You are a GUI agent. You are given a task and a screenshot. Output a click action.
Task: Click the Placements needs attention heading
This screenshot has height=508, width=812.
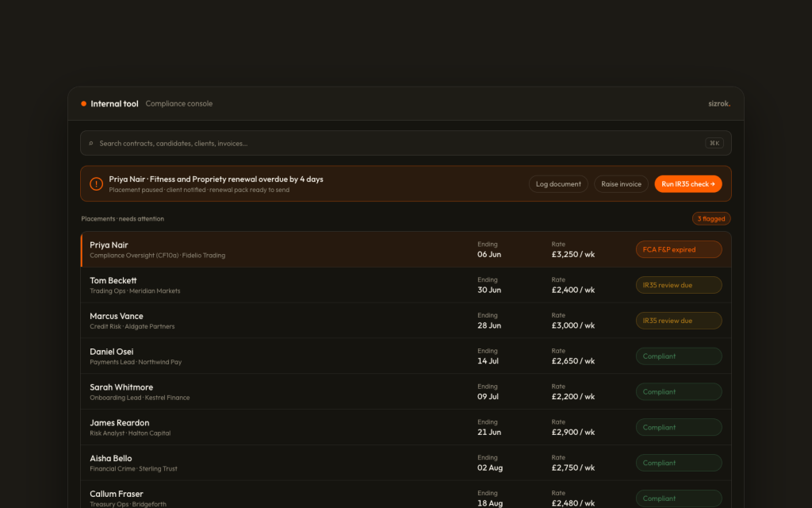(123, 219)
